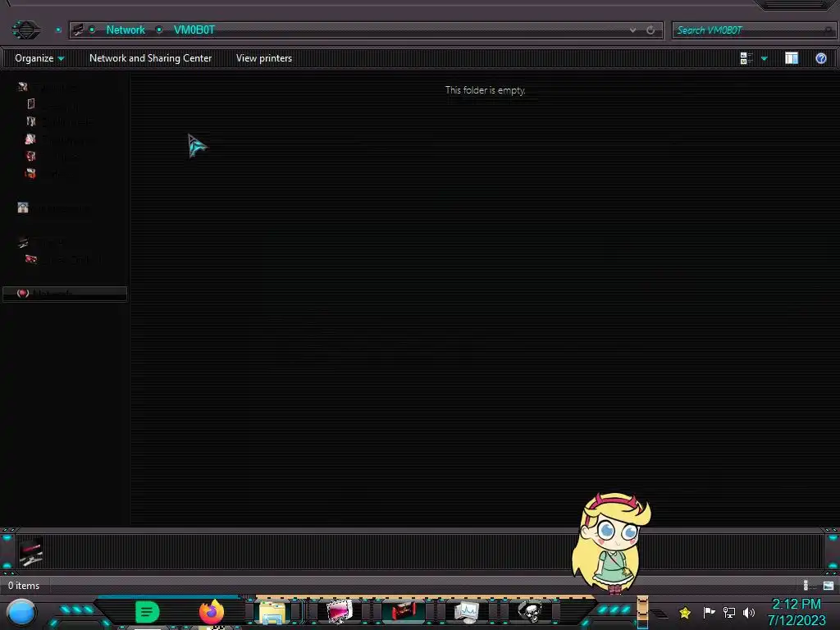The width and height of the screenshot is (840, 630).
Task: Click the magnifier icon in search box
Action: coord(829,30)
